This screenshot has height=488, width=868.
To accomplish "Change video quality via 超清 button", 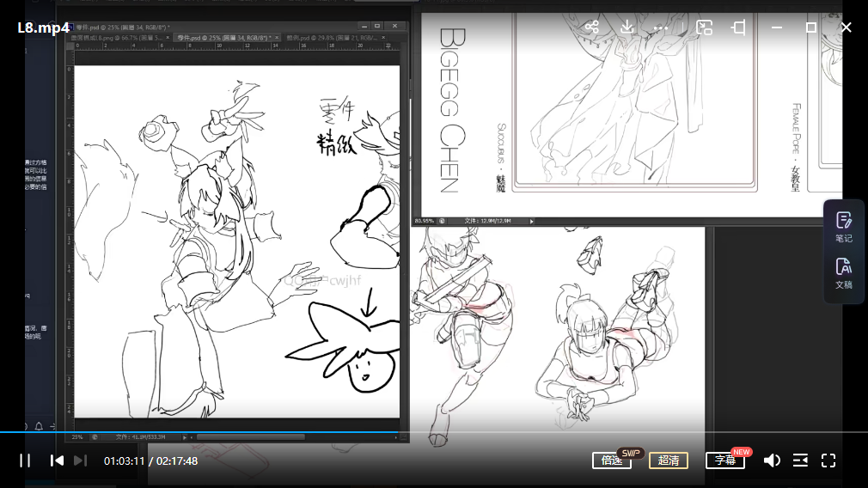I will pyautogui.click(x=669, y=461).
